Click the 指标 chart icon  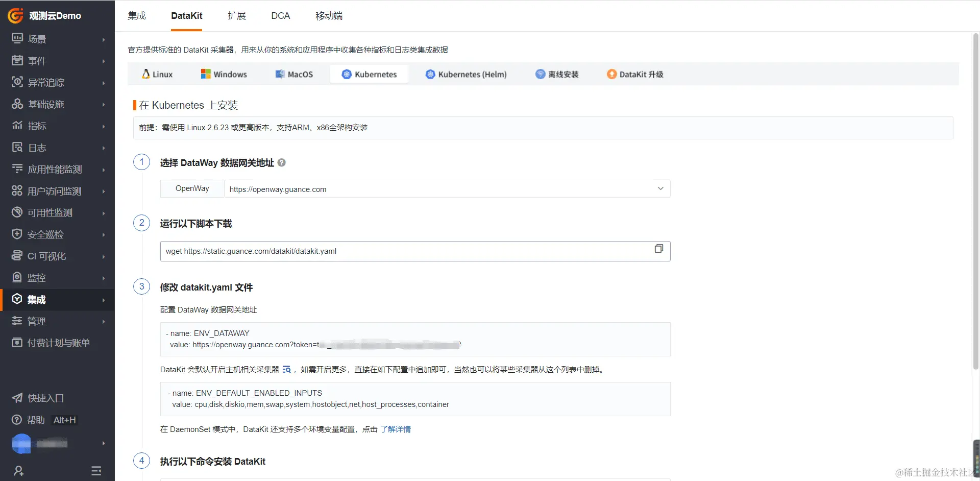click(x=17, y=126)
